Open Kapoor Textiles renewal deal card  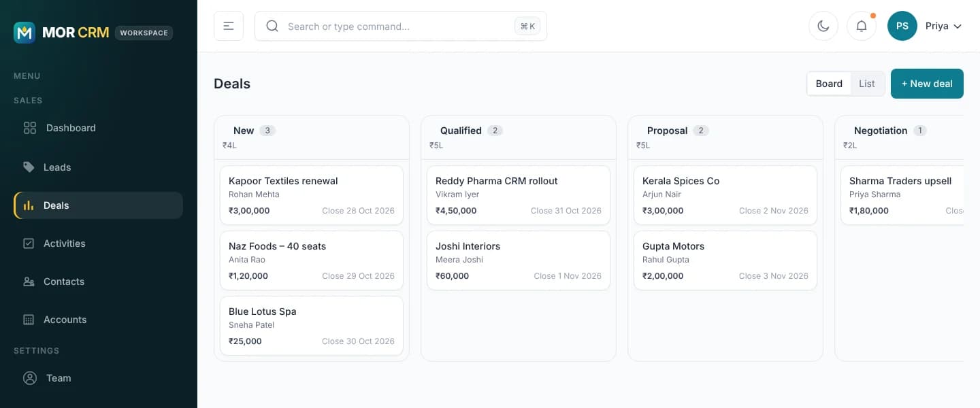(312, 195)
